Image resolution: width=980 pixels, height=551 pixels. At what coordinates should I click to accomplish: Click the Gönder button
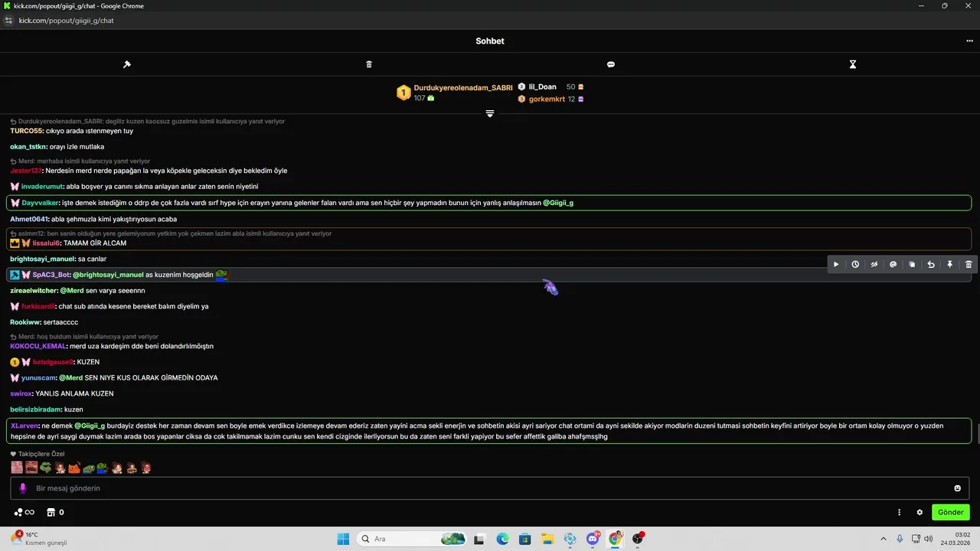pos(951,512)
